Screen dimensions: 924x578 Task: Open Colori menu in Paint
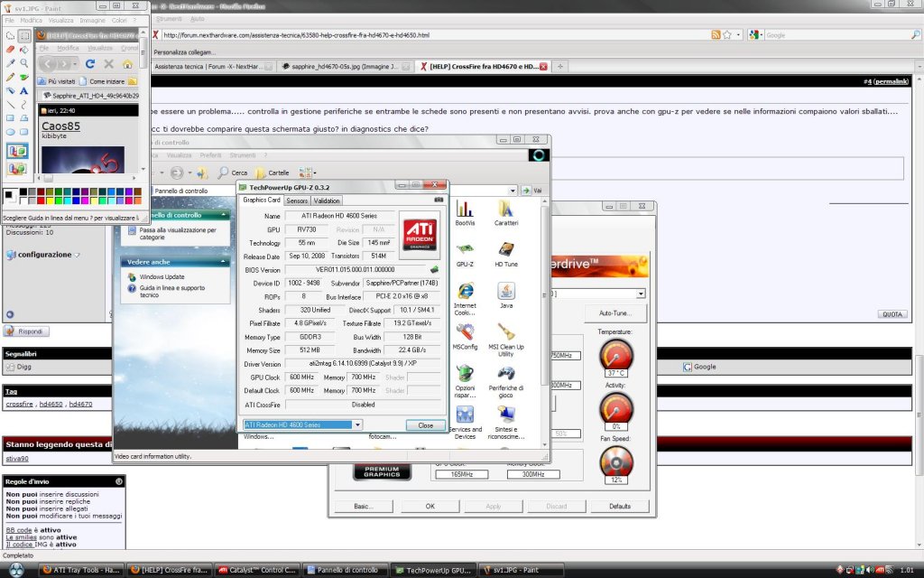point(119,20)
